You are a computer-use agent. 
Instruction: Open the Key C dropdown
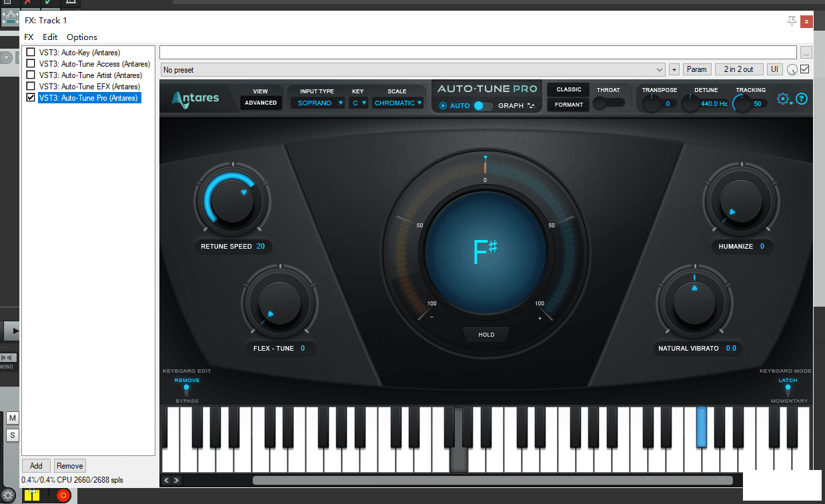[x=359, y=103]
